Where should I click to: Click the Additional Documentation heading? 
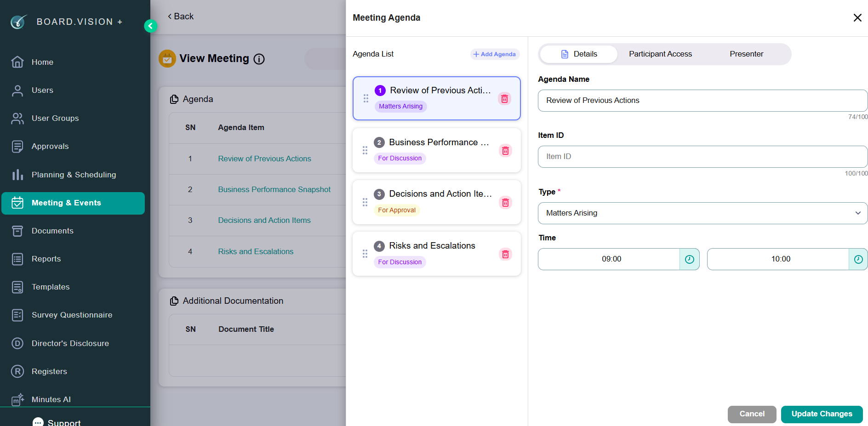pyautogui.click(x=233, y=301)
